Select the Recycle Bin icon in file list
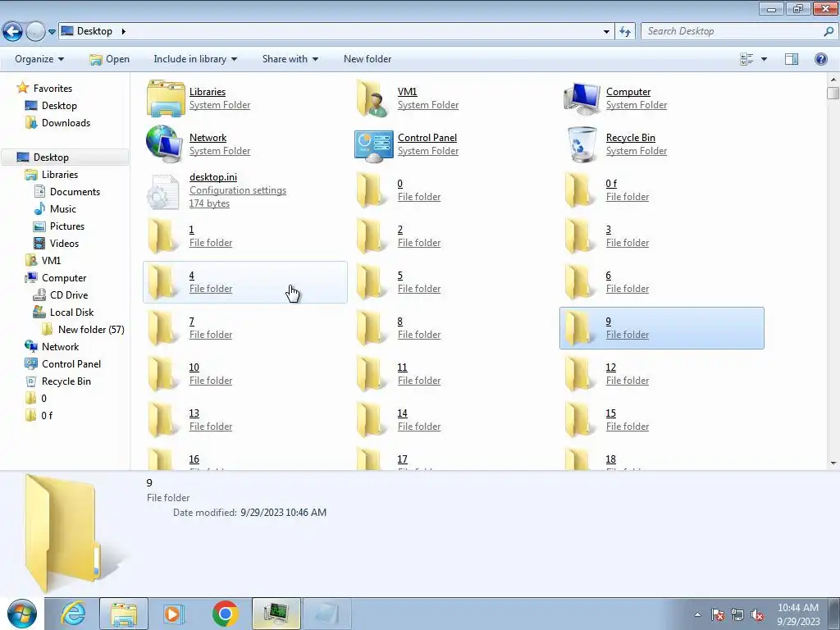Screen dimensions: 840x630 pyautogui.click(x=582, y=144)
